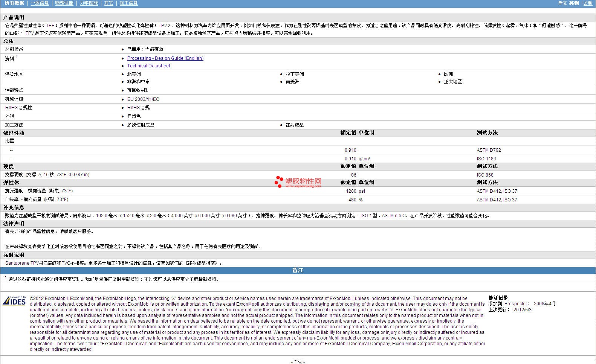Viewport: 596px width, 364px height.
Task: Open the 其它 tab
Action: tap(109, 3)
